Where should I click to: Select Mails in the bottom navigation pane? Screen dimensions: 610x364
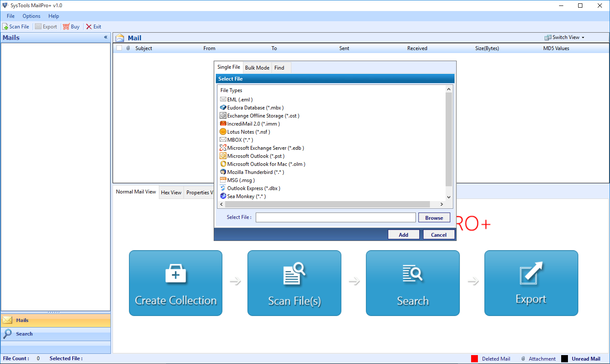pyautogui.click(x=56, y=320)
